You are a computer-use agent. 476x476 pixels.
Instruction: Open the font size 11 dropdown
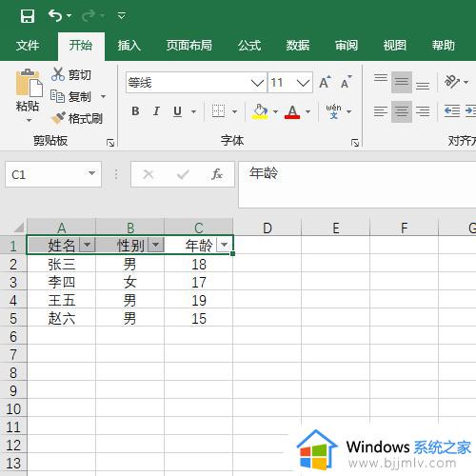coord(303,83)
